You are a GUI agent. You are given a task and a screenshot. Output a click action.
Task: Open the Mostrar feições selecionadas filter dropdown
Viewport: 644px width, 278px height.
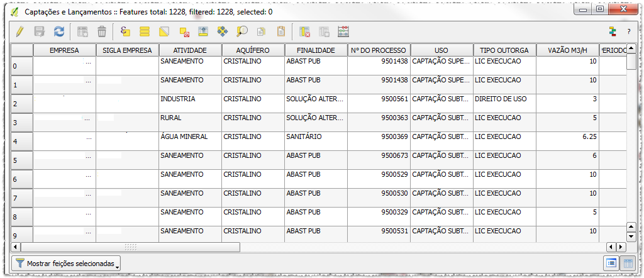67,264
